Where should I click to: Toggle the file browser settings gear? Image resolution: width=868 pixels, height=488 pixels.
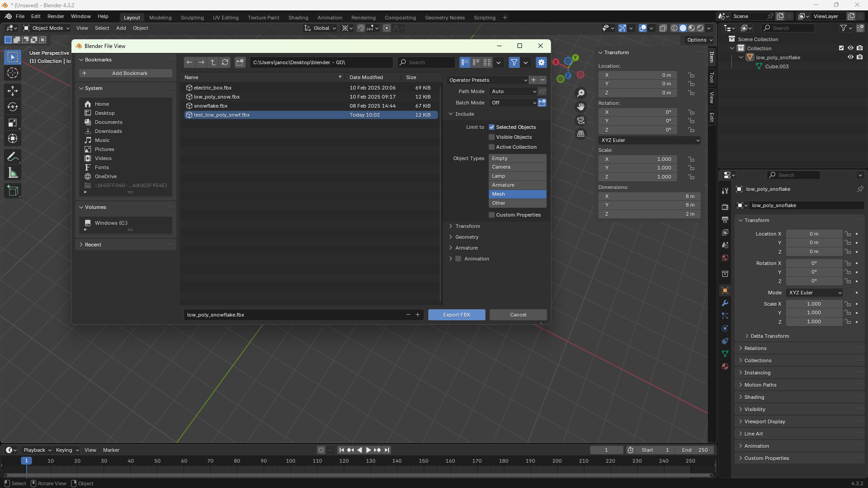[x=541, y=62]
